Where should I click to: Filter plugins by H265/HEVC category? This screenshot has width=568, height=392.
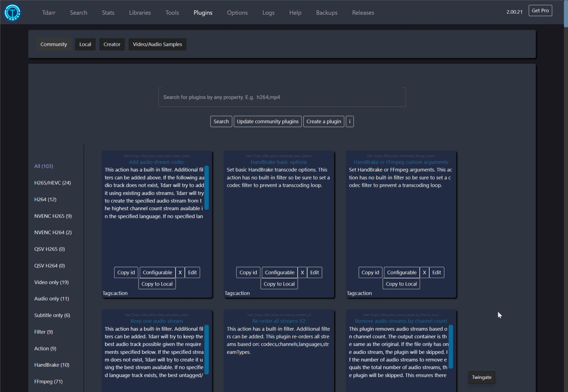pyautogui.click(x=53, y=182)
